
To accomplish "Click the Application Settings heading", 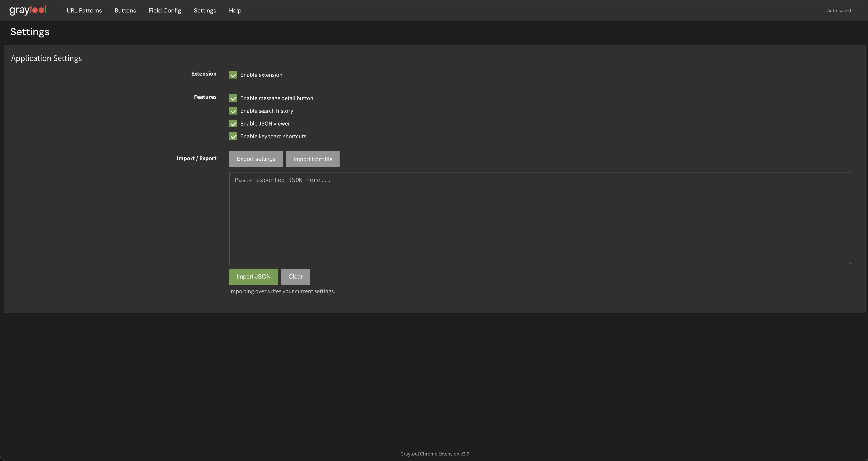I will [x=46, y=58].
